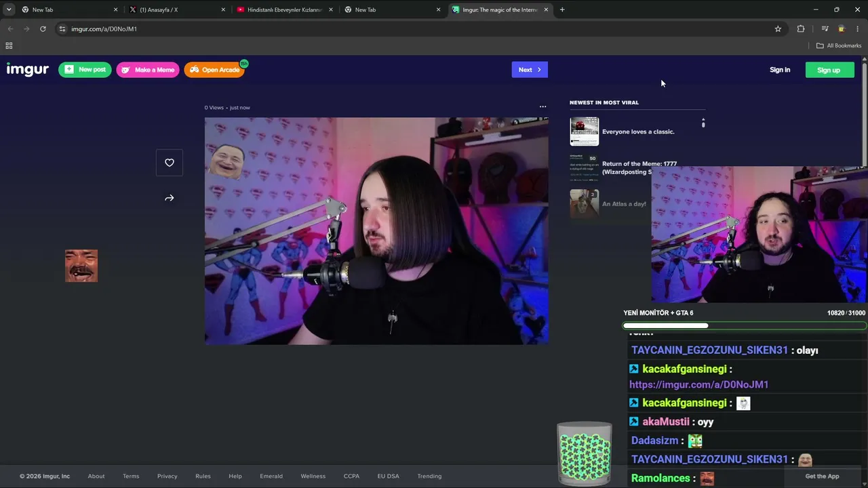
Task: Close the Imgur tab
Action: [546, 9]
